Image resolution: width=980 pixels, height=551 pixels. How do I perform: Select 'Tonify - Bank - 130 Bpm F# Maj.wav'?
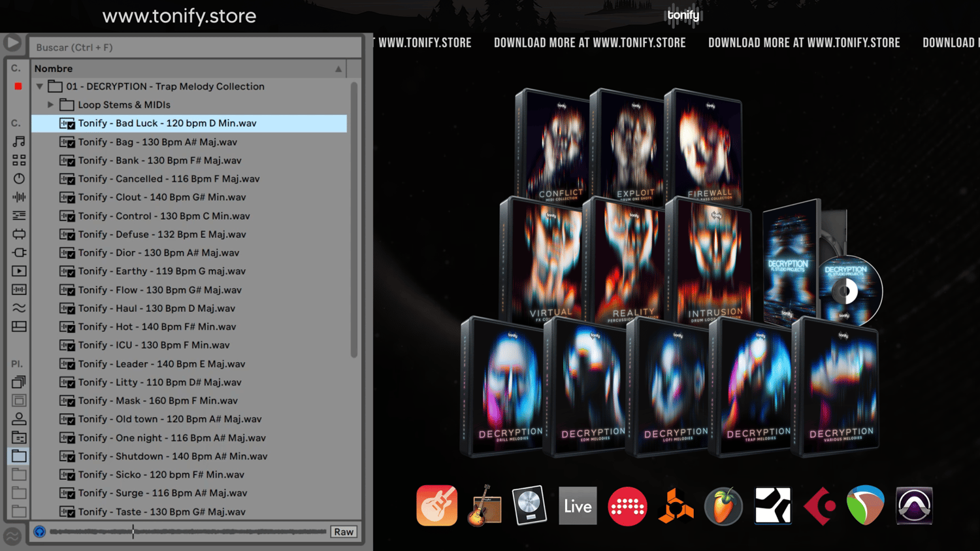click(189, 160)
